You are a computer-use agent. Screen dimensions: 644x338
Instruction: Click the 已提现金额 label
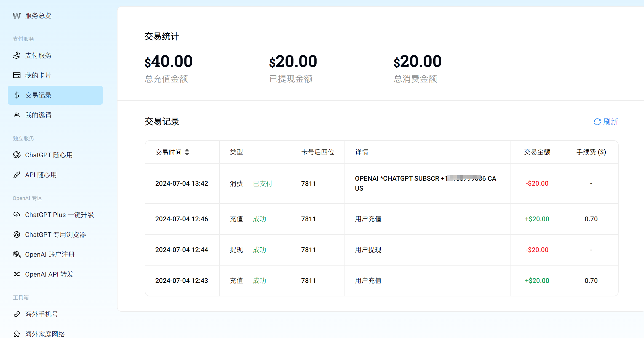(x=291, y=79)
